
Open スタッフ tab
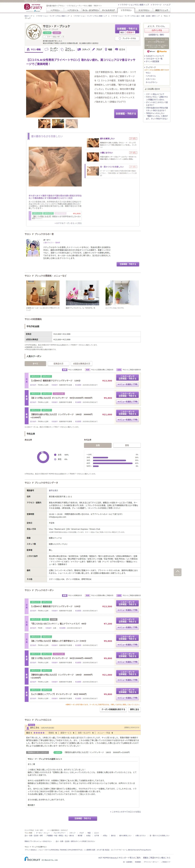pyautogui.click(x=84, y=50)
